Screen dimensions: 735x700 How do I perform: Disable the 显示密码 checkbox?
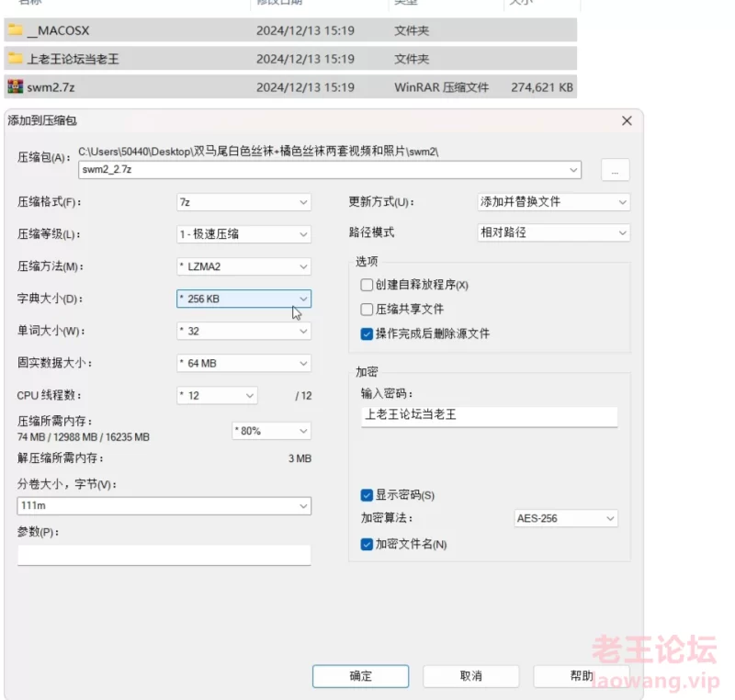[367, 494]
